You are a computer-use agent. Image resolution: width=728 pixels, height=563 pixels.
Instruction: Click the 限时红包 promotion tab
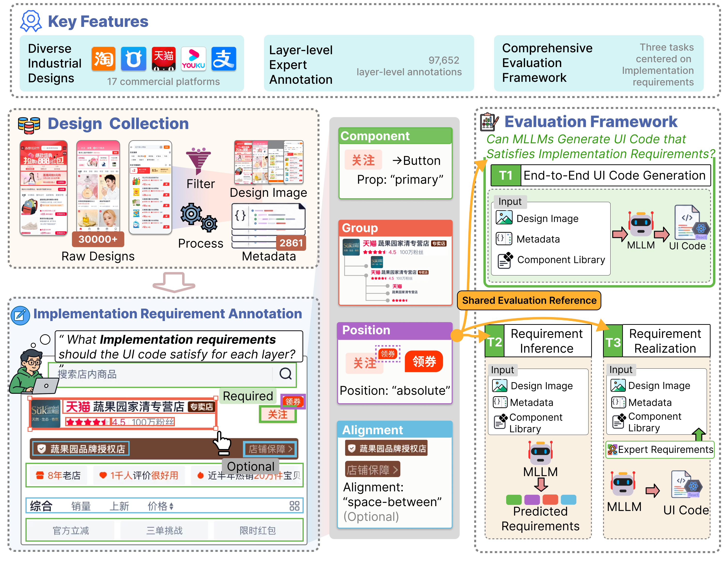(x=258, y=530)
